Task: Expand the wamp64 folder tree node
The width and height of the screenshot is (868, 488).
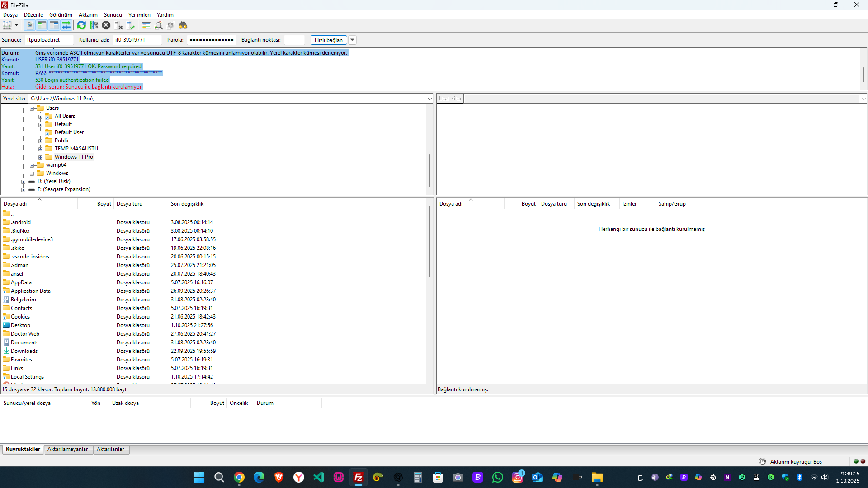Action: 32,165
